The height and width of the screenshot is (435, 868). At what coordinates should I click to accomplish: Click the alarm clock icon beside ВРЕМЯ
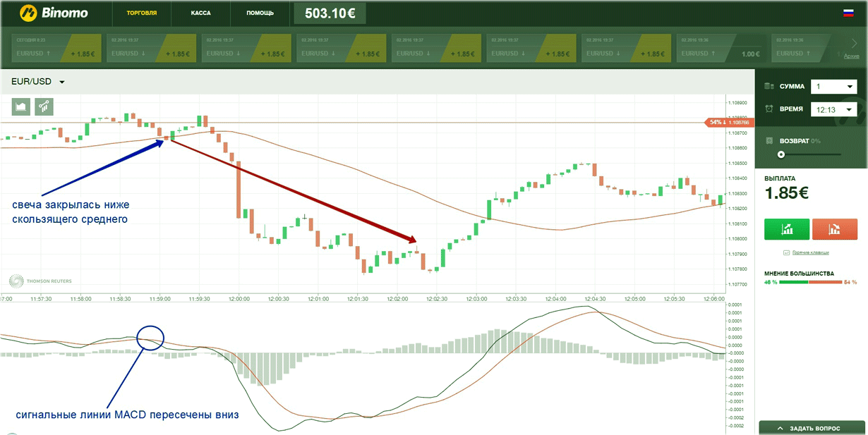[x=769, y=109]
